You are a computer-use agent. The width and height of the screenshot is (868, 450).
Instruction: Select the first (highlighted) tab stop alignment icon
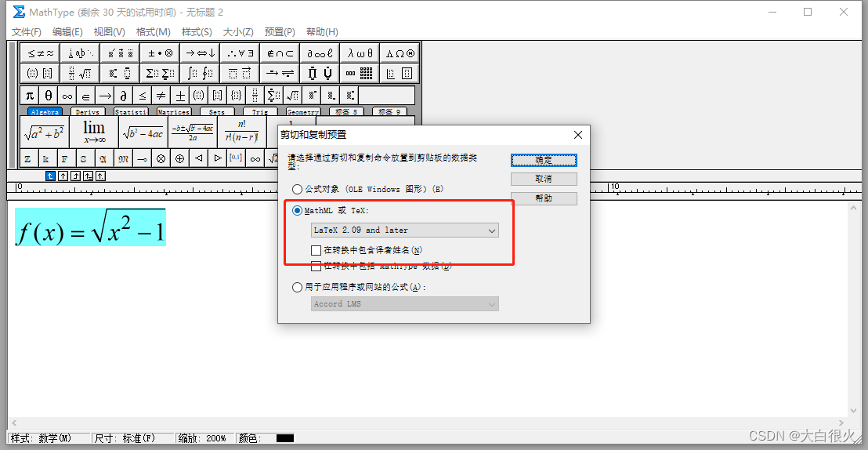tap(50, 176)
